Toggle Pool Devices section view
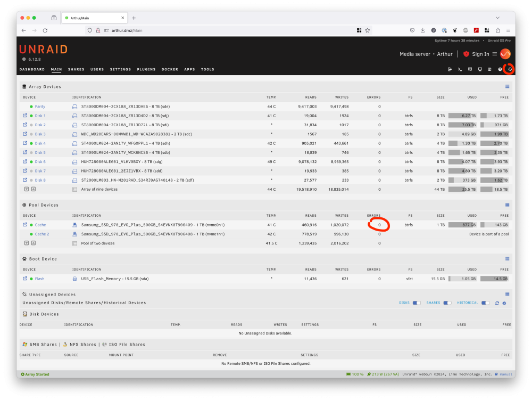This screenshot has height=400, width=532. click(x=507, y=205)
